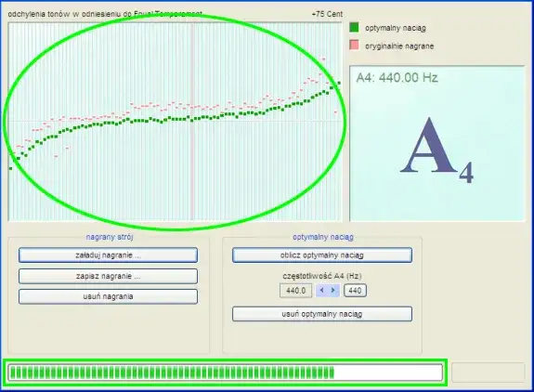Image resolution: width=534 pixels, height=392 pixels.
Task: Click the lowest green dot at graph's left edge
Action: coord(10,168)
